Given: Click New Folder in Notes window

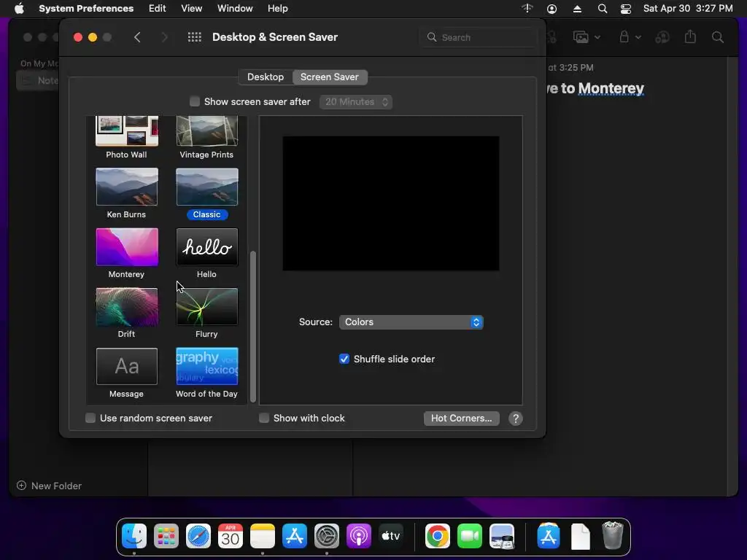Looking at the screenshot, I should click(x=49, y=486).
